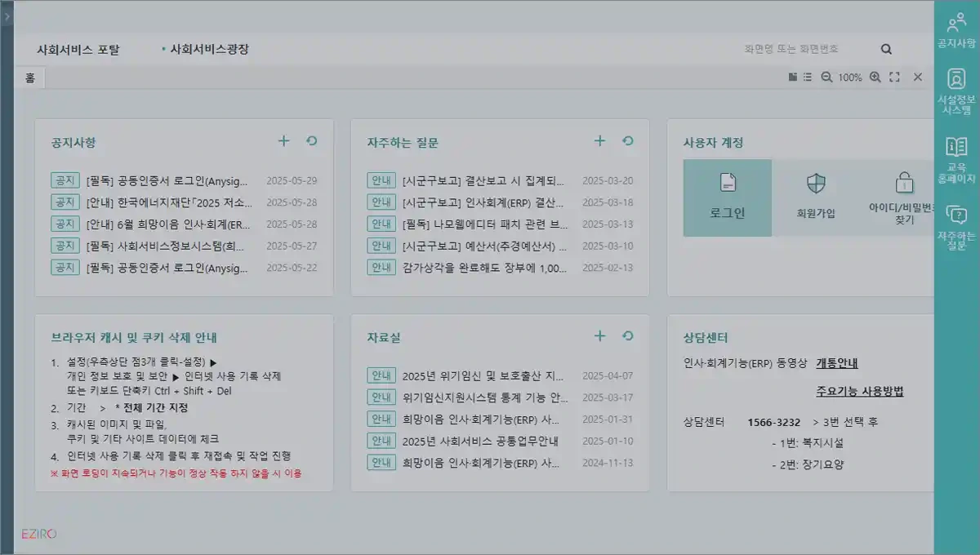
Task: Open 공지사항 in the right sidebar
Action: (x=956, y=32)
